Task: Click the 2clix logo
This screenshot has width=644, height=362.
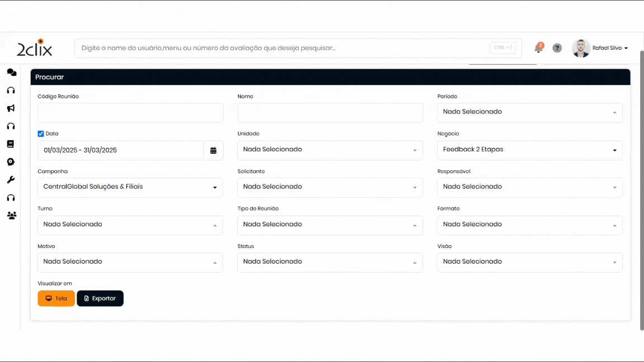Action: coord(35,48)
